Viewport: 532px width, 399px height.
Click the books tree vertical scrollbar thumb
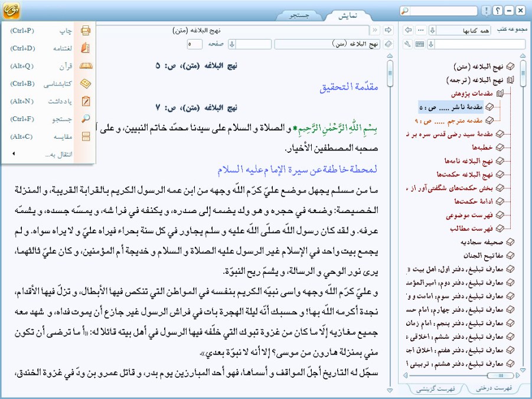pyautogui.click(x=523, y=73)
